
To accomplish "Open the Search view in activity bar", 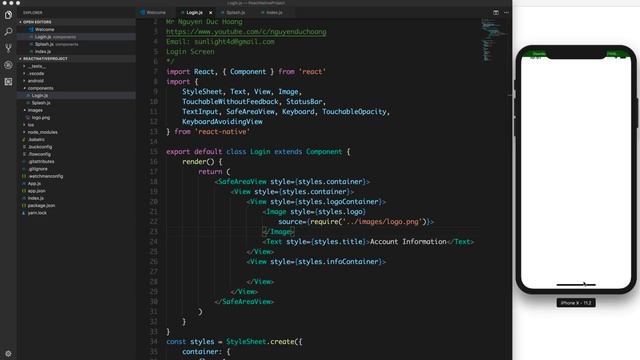I will pyautogui.click(x=8, y=31).
